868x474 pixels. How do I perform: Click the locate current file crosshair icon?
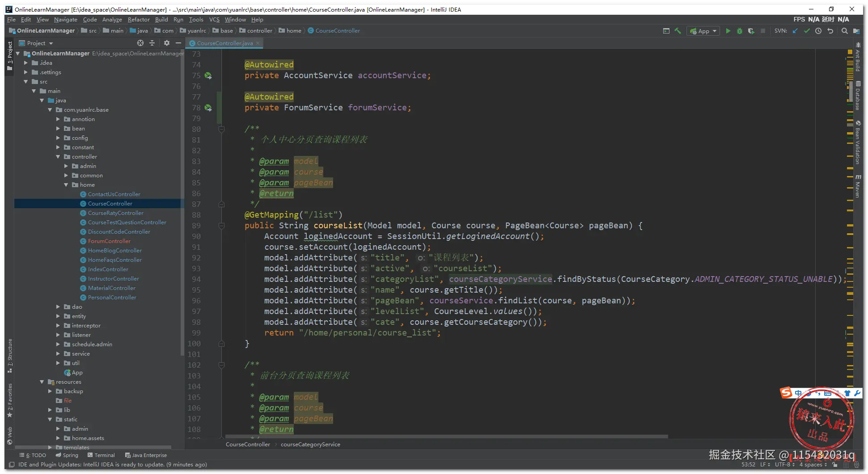click(140, 43)
